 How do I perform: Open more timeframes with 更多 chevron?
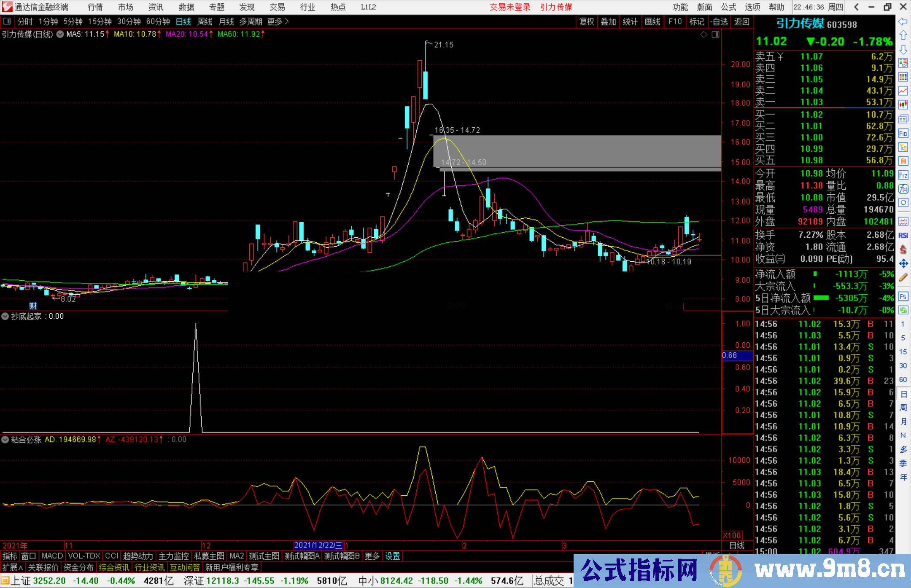point(278,21)
